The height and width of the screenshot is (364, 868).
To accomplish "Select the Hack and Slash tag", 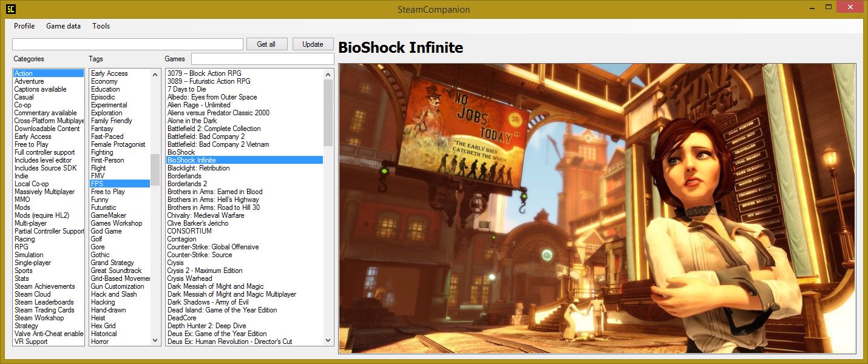I will pyautogui.click(x=120, y=294).
